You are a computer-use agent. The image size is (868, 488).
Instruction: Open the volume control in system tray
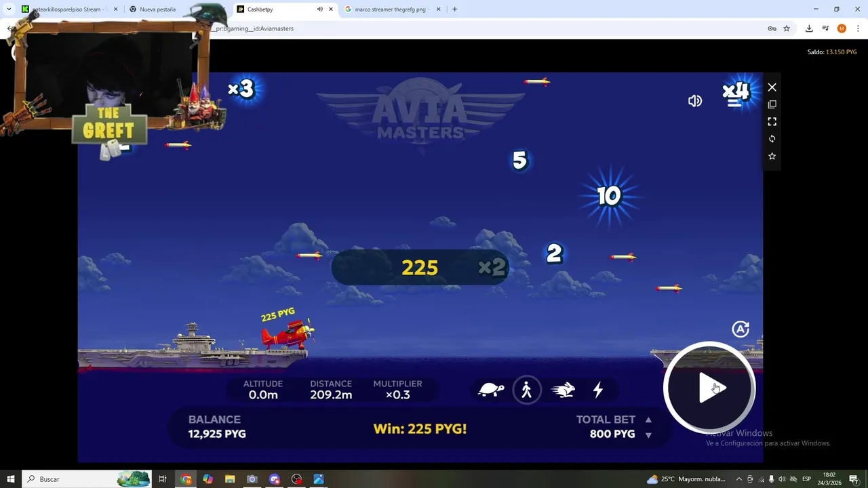(782, 479)
